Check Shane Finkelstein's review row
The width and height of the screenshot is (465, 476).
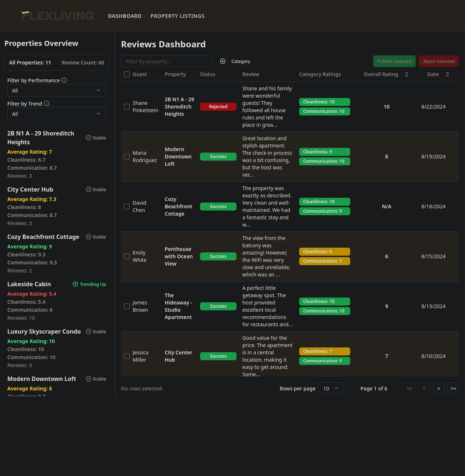click(x=127, y=107)
